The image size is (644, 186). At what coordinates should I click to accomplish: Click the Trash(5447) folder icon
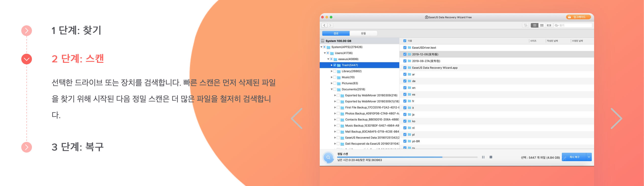click(x=339, y=65)
